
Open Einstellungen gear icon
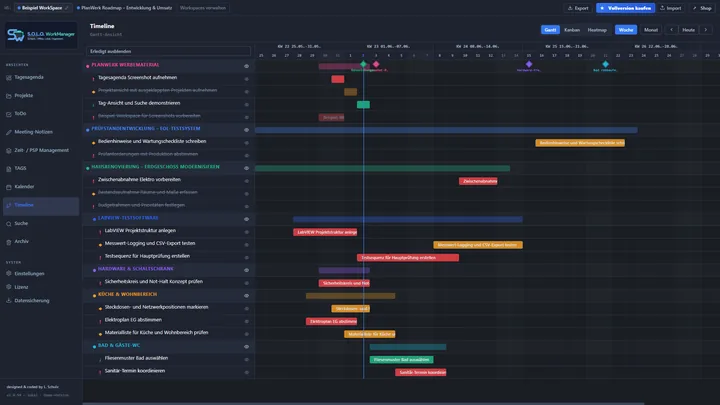(9, 274)
